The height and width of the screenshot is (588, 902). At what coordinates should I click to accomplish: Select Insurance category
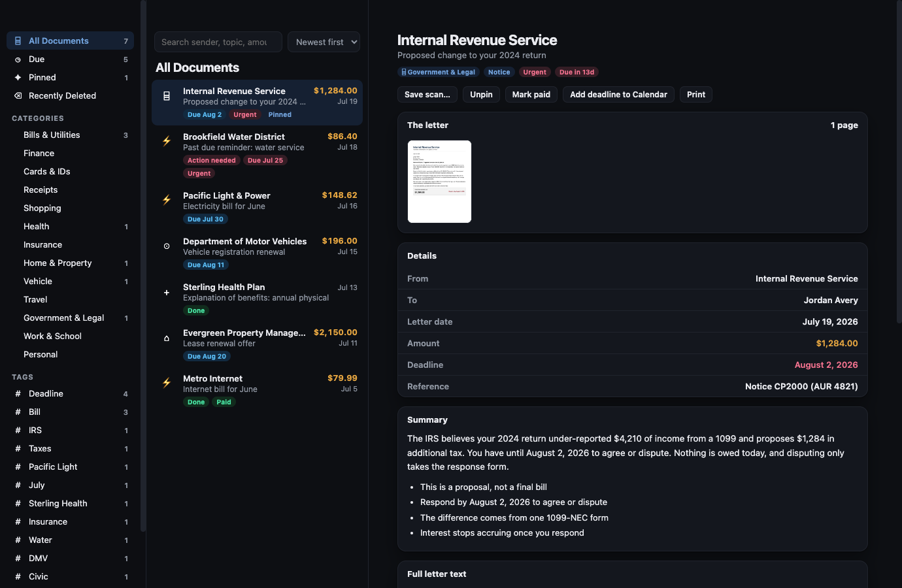coord(70,244)
